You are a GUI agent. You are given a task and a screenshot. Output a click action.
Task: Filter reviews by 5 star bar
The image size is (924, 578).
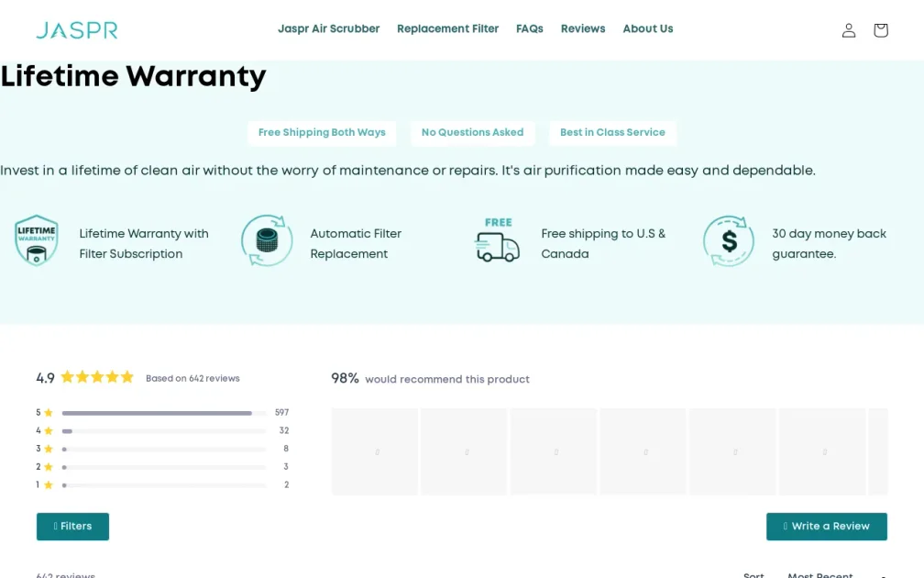point(164,413)
